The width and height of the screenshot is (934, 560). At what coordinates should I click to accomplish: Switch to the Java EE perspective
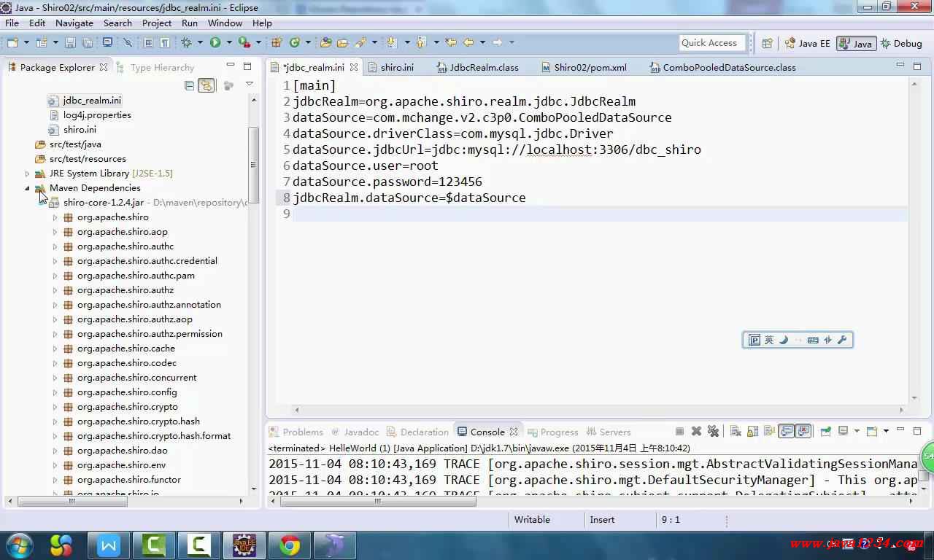click(x=807, y=43)
